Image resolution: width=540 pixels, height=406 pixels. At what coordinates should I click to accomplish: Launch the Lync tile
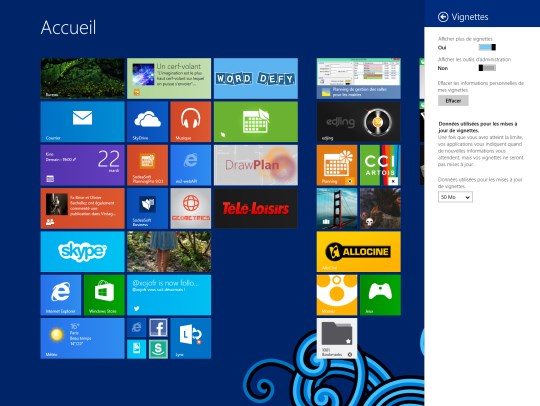pos(191,339)
